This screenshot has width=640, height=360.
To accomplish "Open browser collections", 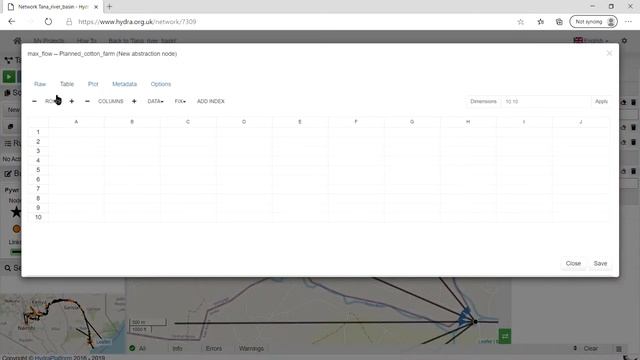I will click(x=559, y=22).
